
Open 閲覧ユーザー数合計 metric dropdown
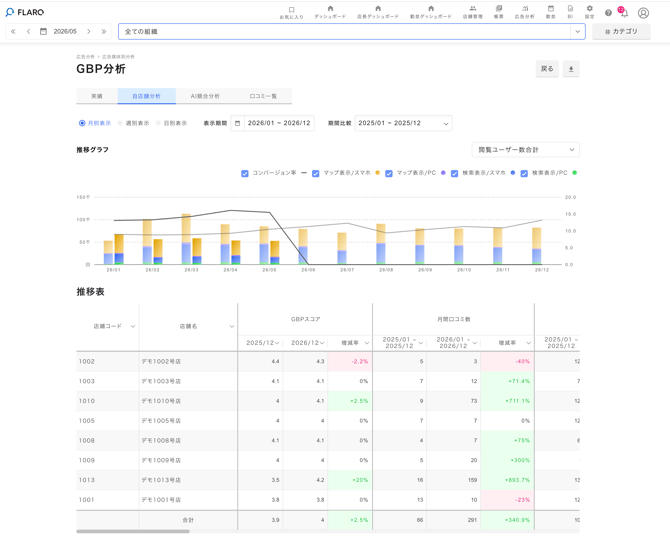526,150
